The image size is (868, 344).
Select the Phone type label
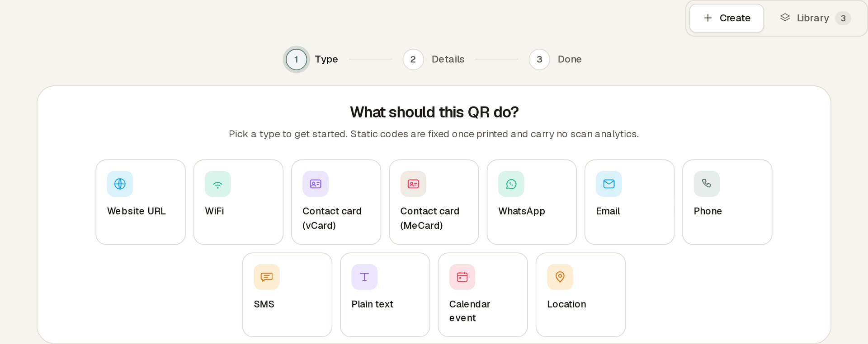[708, 211]
